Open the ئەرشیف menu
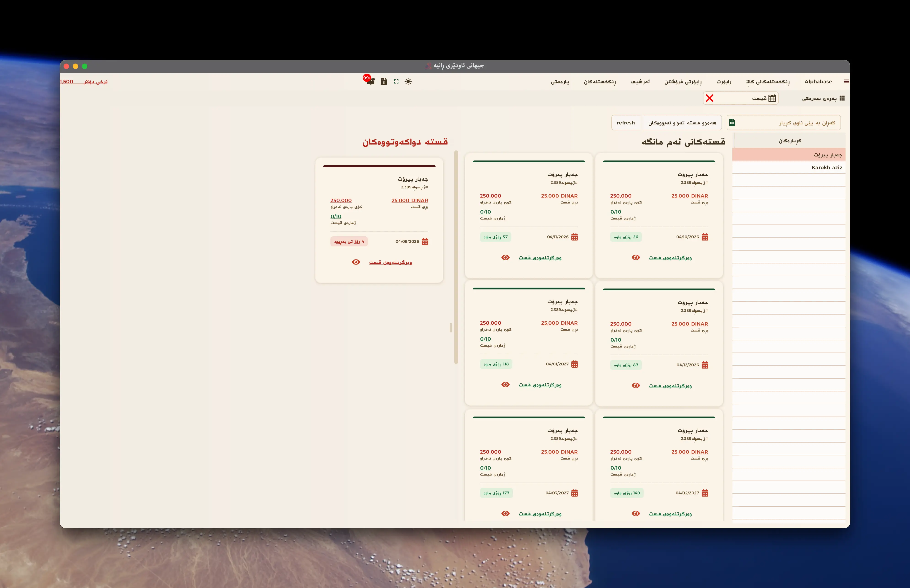Viewport: 910px width, 588px height. tap(640, 81)
